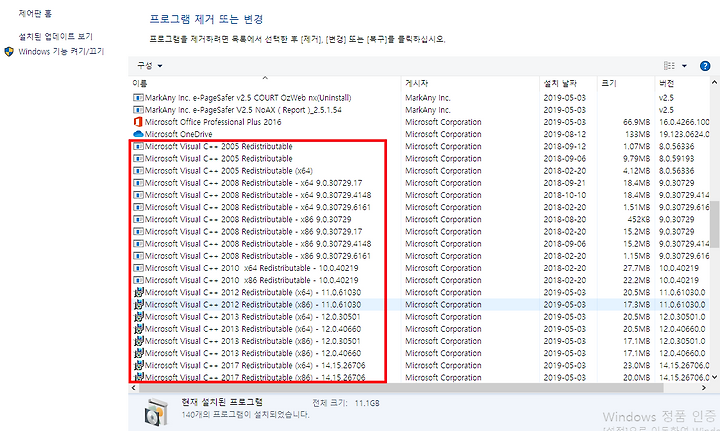Click the horizontal scrollbar left arrow
Screen dimensions: 720x431
click(x=134, y=388)
